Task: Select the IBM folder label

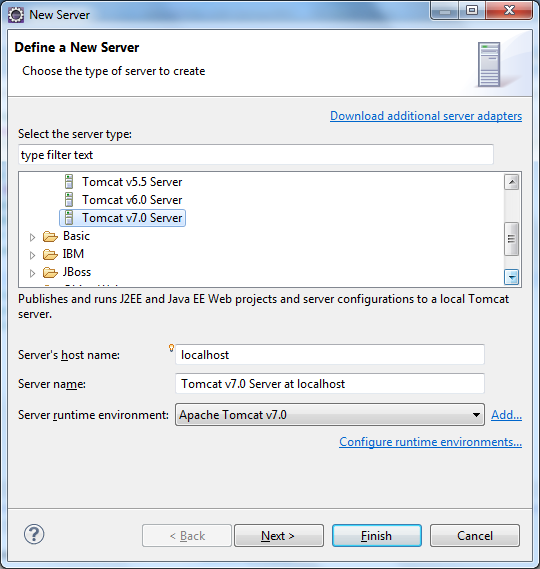Action: (73, 254)
